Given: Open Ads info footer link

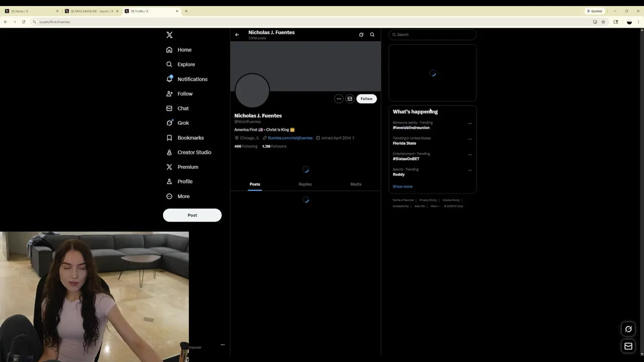Looking at the screenshot, I should coord(420,206).
